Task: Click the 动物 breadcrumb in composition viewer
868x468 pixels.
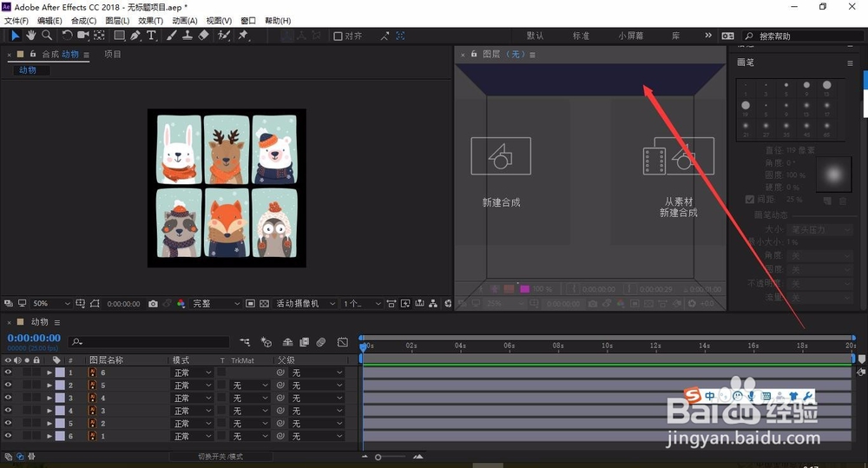Action: point(28,70)
